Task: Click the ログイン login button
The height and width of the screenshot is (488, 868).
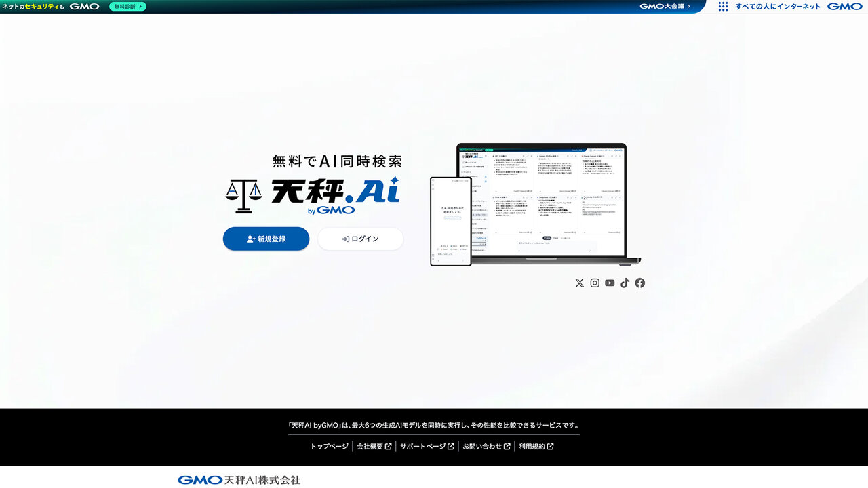Action: point(360,239)
